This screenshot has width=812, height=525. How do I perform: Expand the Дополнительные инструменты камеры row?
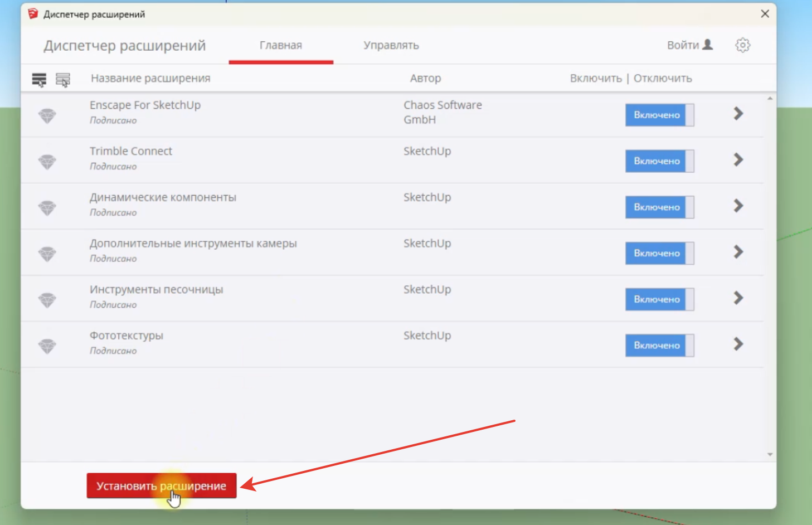click(x=738, y=252)
